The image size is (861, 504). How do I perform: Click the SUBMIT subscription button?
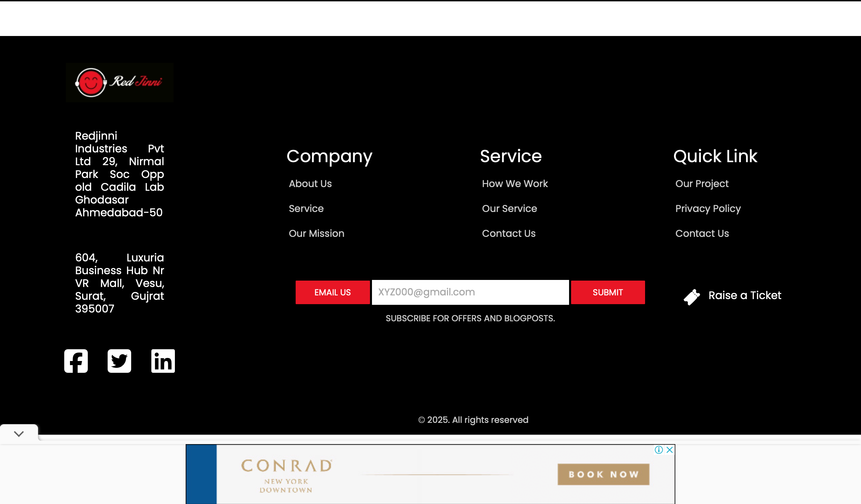[x=608, y=292]
